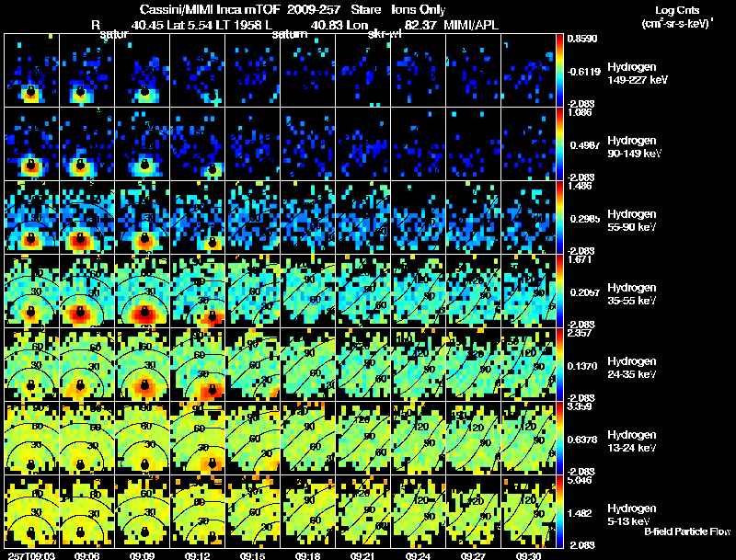736x560 pixels.
Task: Click the '09:21' time axis label
Action: (x=362, y=555)
